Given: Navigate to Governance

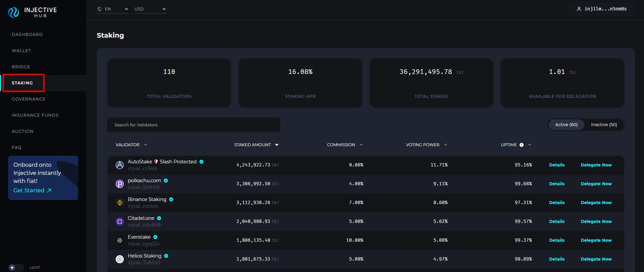Looking at the screenshot, I should click(x=29, y=99).
